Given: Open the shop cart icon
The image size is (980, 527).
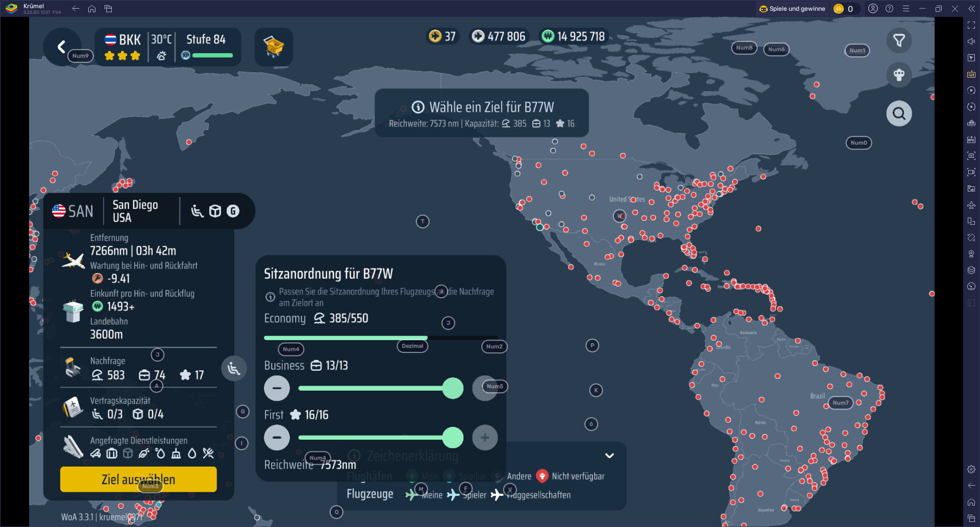Looking at the screenshot, I should click(274, 47).
